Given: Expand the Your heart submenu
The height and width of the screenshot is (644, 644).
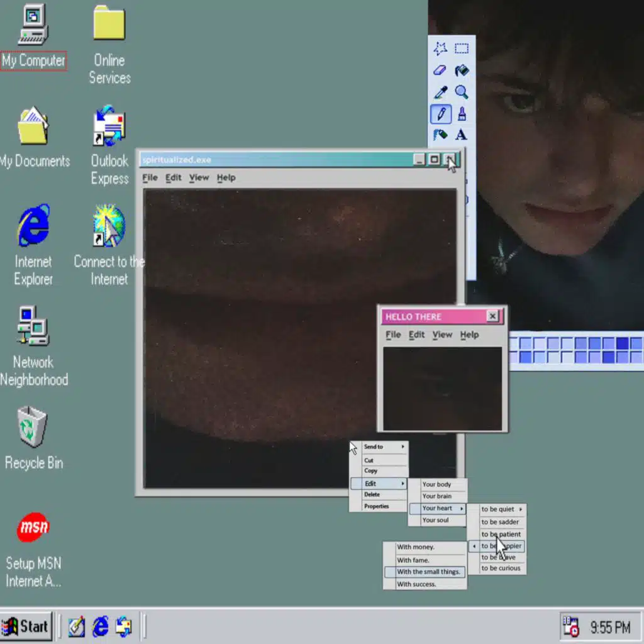Looking at the screenshot, I should click(x=437, y=508).
